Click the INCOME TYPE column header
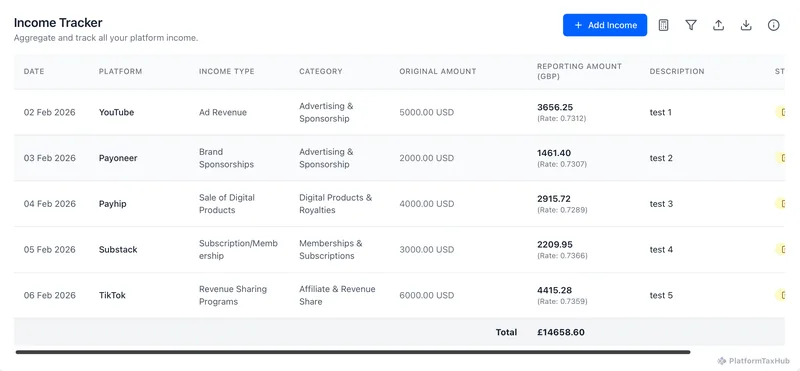This screenshot has height=371, width=800. pyautogui.click(x=227, y=71)
